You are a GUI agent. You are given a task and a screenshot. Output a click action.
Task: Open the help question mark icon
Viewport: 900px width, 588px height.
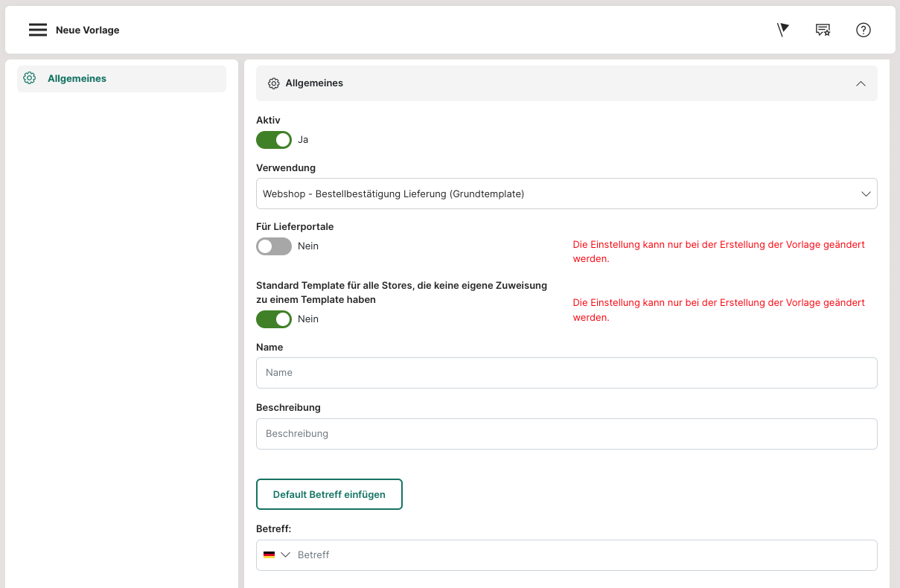pyautogui.click(x=863, y=30)
